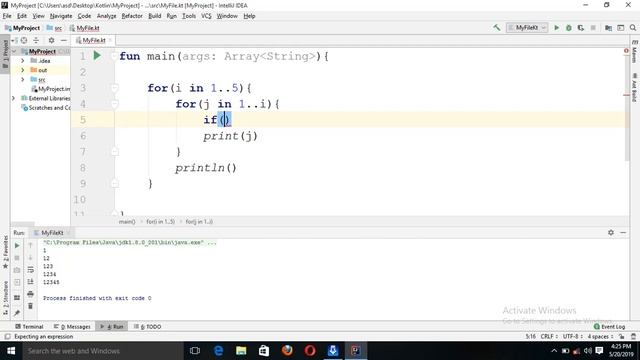Click the Stop icon in the Run panel

(x=17, y=258)
